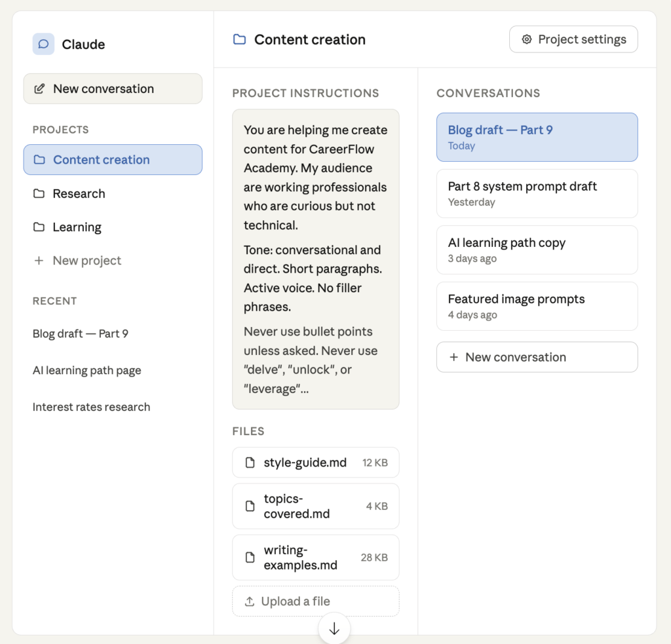This screenshot has width=671, height=644.
Task: Expand the project instructions text box
Action: (x=316, y=259)
